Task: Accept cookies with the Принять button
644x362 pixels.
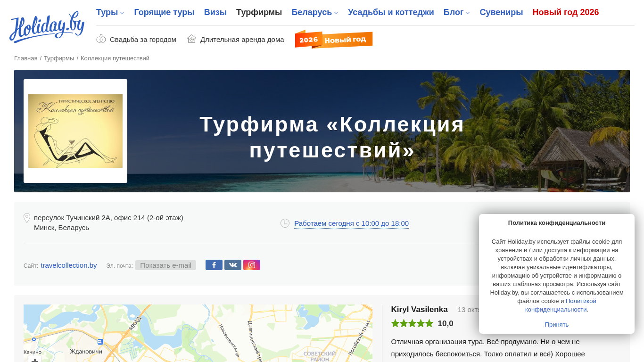Action: pyautogui.click(x=557, y=324)
